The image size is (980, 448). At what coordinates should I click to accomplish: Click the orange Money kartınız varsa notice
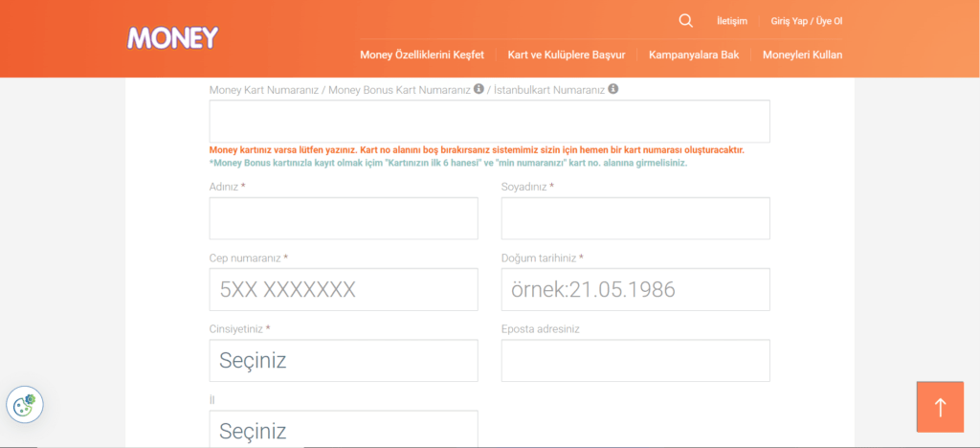pyautogui.click(x=477, y=150)
